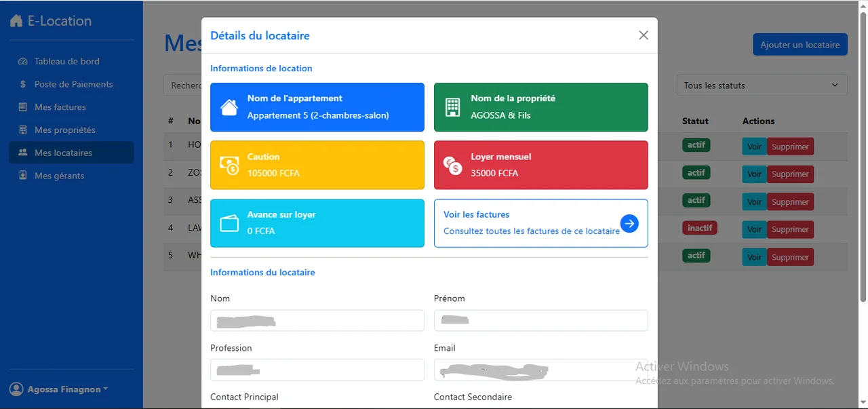Viewport: 868px width, 409px height.
Task: Click Voir button in row 3
Action: pos(754,202)
